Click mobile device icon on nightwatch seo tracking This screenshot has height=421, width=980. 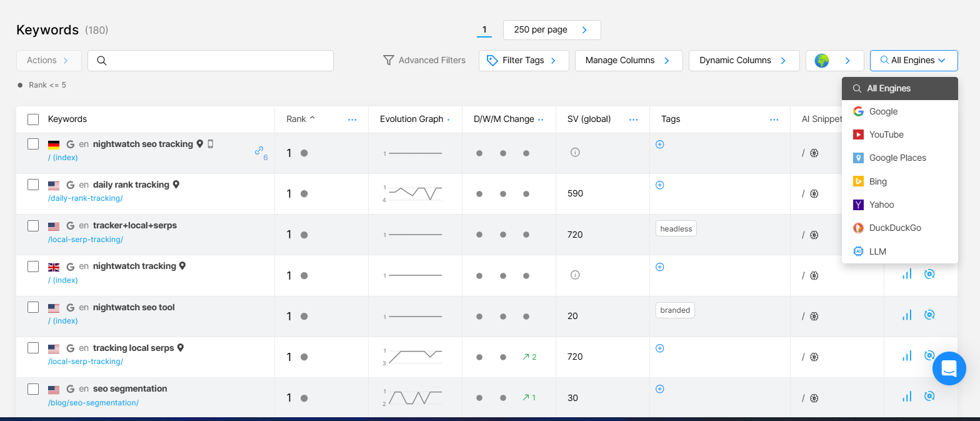211,144
